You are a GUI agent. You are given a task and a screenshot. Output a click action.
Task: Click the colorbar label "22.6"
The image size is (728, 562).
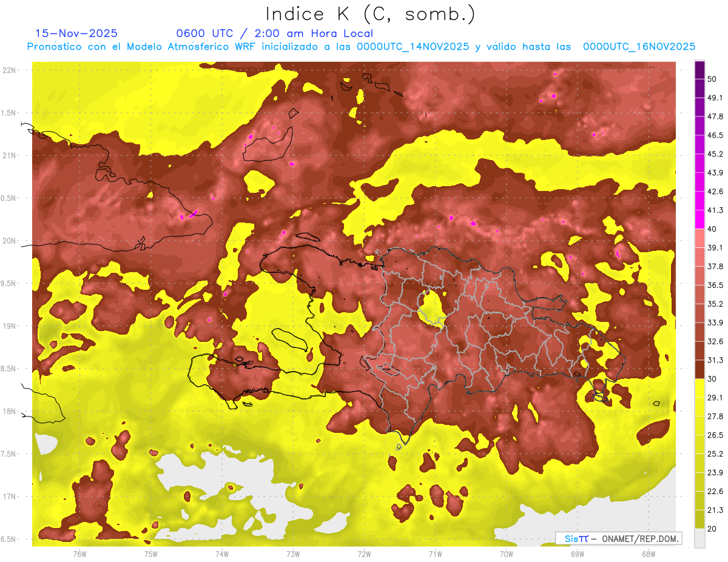pyautogui.click(x=715, y=491)
